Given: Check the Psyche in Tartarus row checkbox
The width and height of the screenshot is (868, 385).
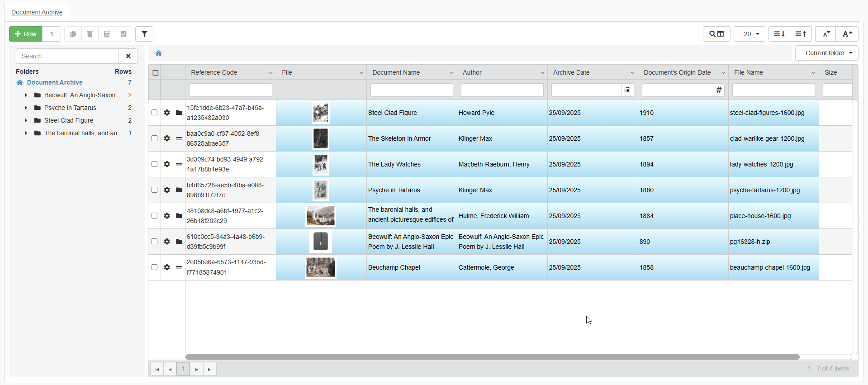Looking at the screenshot, I should [155, 190].
